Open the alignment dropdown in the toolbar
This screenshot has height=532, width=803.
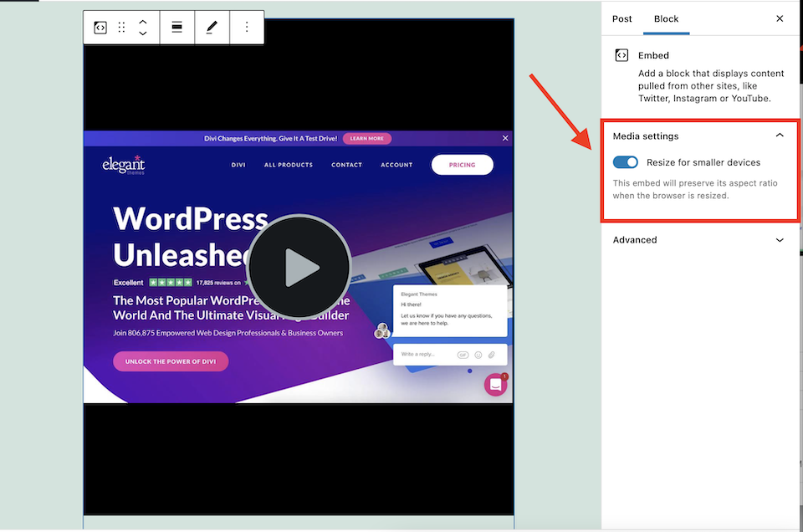click(x=176, y=27)
